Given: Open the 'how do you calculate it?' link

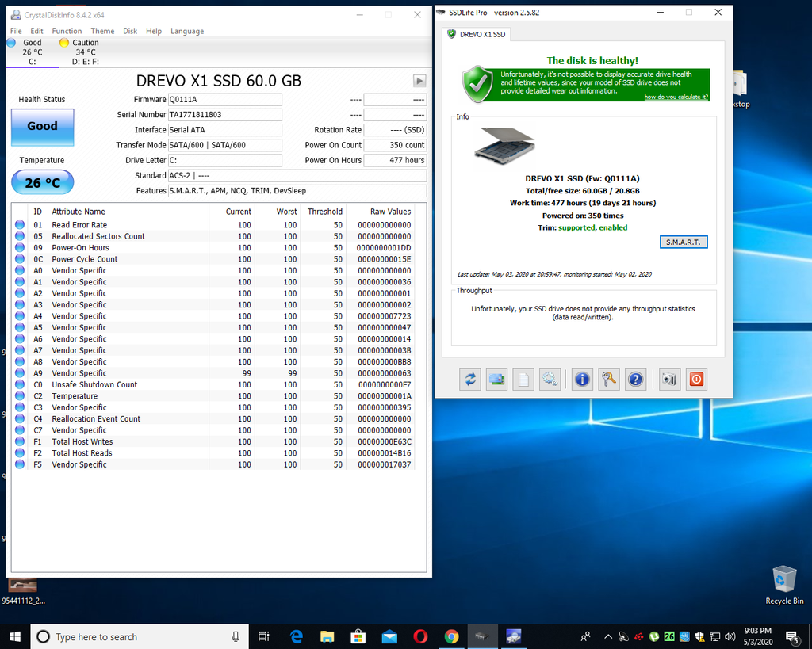Looking at the screenshot, I should click(x=676, y=97).
